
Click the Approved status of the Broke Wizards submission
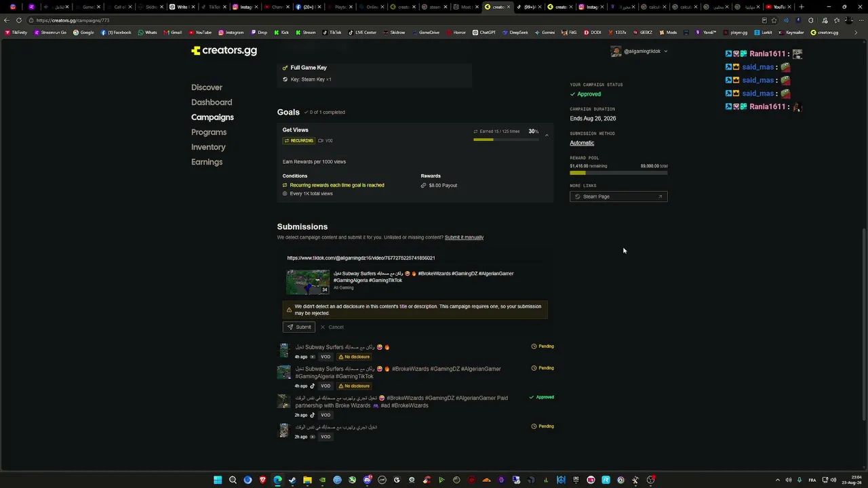(x=542, y=397)
